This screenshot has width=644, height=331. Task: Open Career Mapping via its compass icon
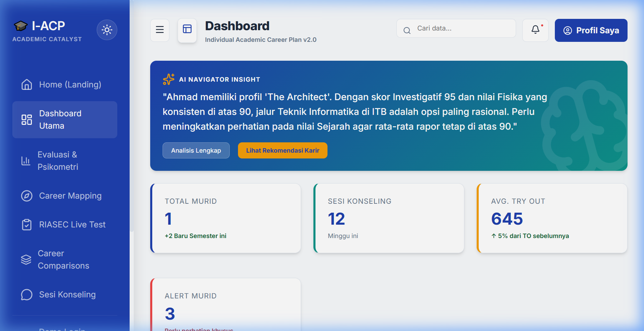click(26, 196)
